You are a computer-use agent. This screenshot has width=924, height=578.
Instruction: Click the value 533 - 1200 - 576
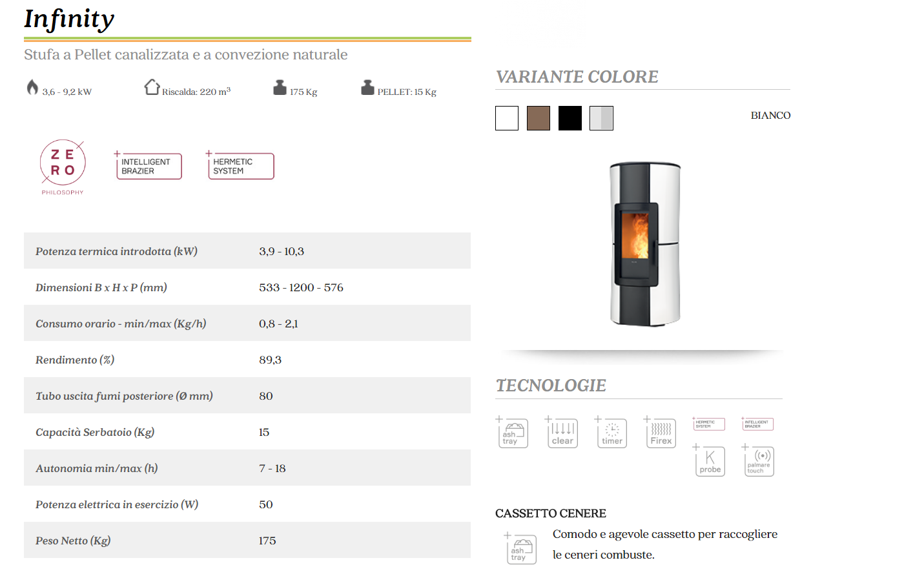pos(301,287)
